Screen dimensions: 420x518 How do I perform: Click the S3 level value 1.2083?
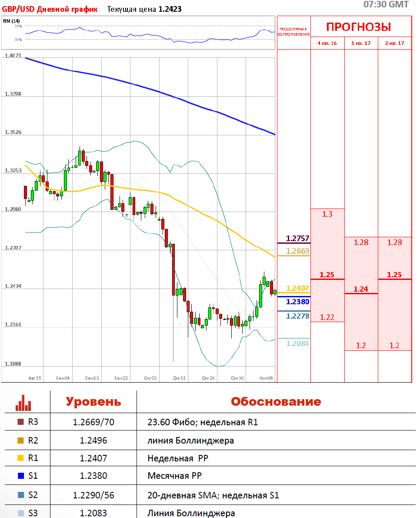pos(93,513)
